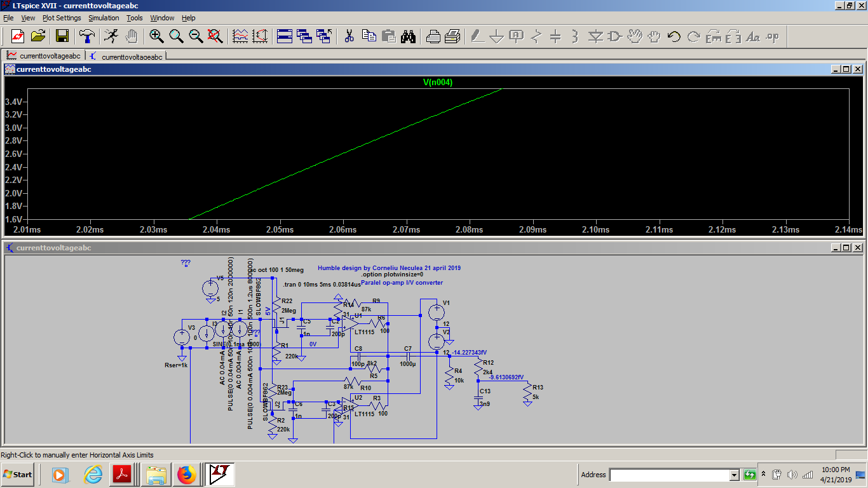This screenshot has width=868, height=488.
Task: Select the Text Aa tool
Action: pyautogui.click(x=753, y=36)
